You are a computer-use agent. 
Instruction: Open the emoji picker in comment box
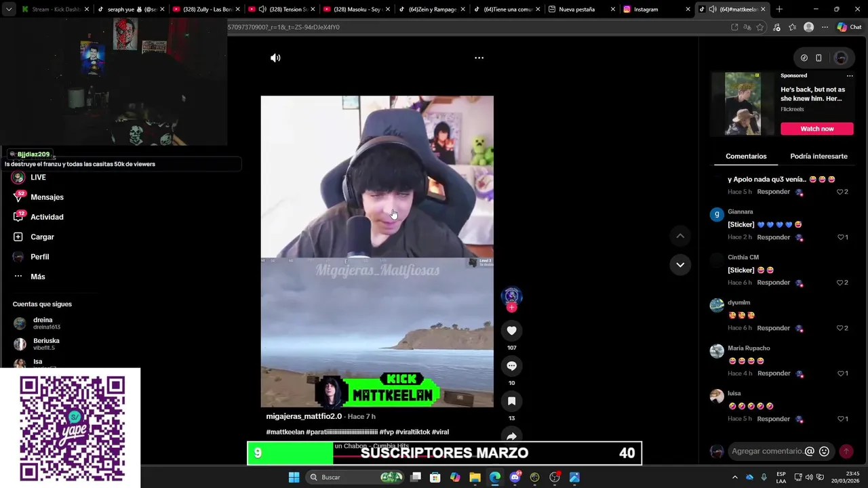[824, 451]
